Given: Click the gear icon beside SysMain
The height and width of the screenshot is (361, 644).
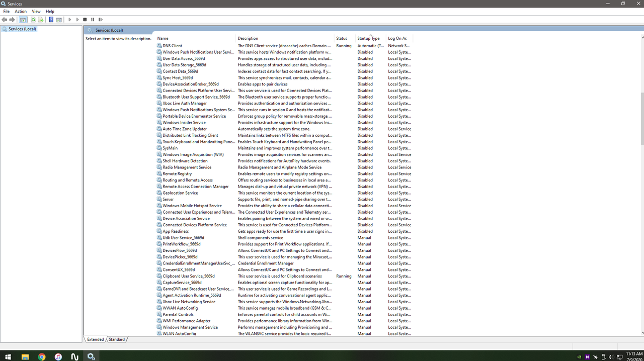Looking at the screenshot, I should tap(159, 148).
